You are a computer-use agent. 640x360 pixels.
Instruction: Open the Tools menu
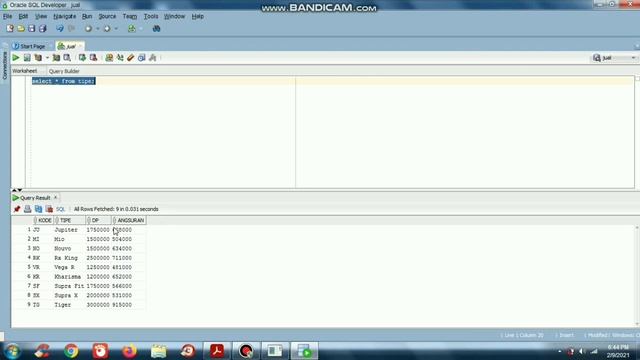(151, 16)
